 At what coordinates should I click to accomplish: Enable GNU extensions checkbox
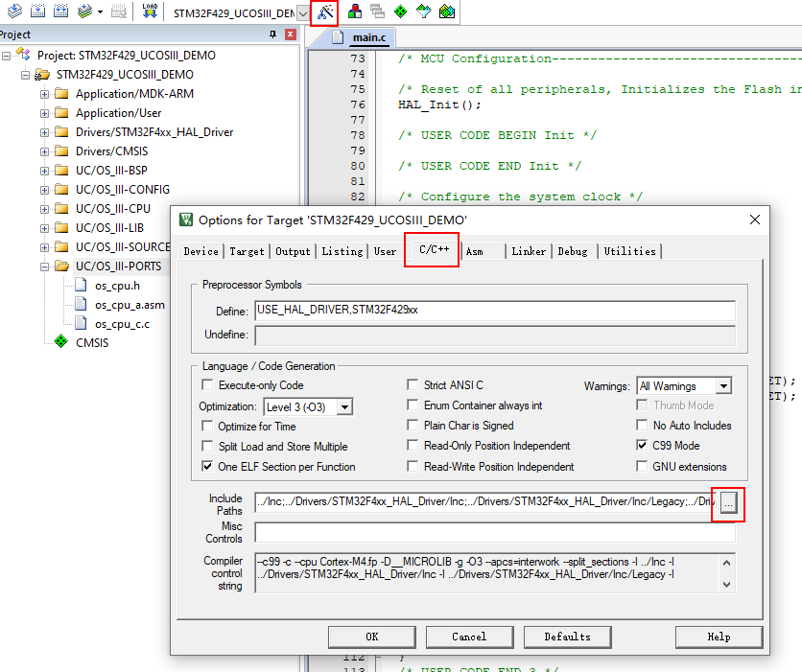point(642,467)
